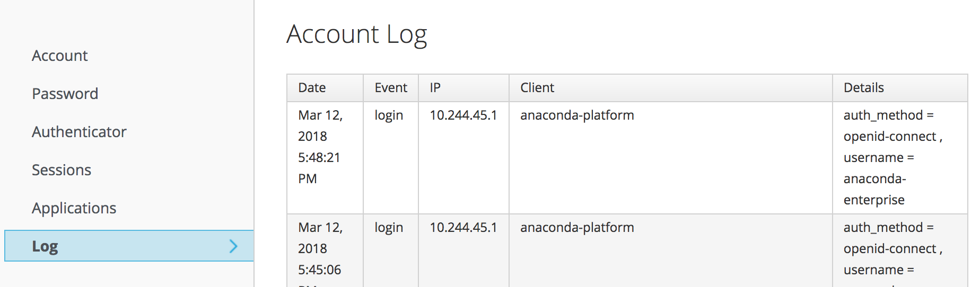The height and width of the screenshot is (287, 980).
Task: Click the chevron arrow on the Log item
Action: click(233, 246)
